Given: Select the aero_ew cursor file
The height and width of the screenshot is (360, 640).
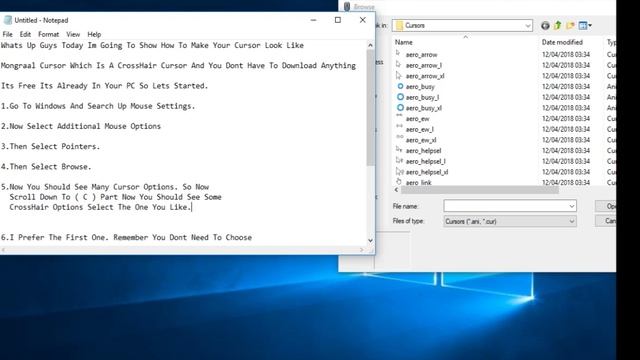Looking at the screenshot, I should point(417,119).
